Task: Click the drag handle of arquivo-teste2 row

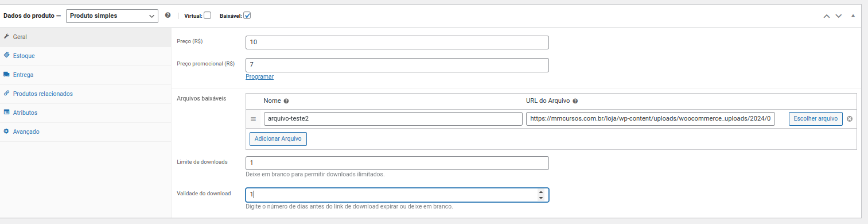Action: point(253,119)
